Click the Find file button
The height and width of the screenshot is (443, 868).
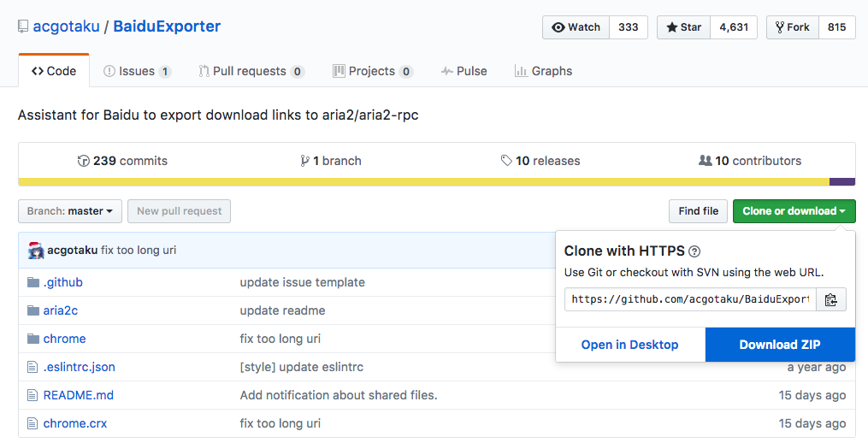(698, 211)
